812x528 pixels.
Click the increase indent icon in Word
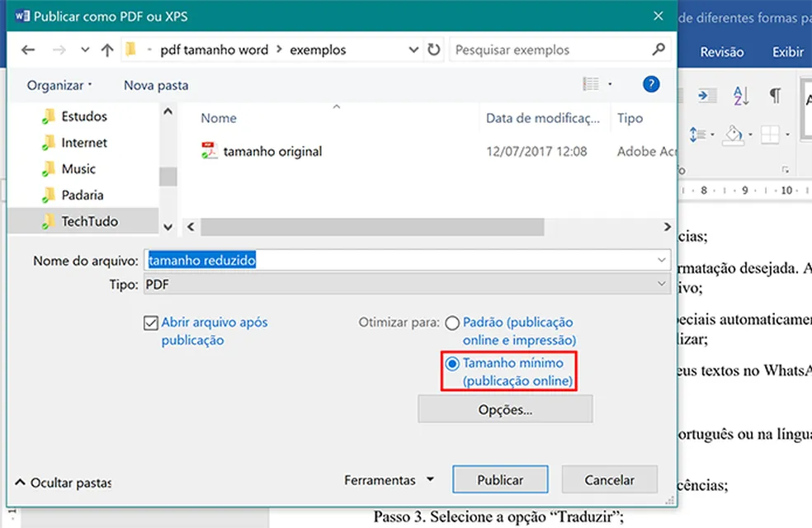point(706,95)
